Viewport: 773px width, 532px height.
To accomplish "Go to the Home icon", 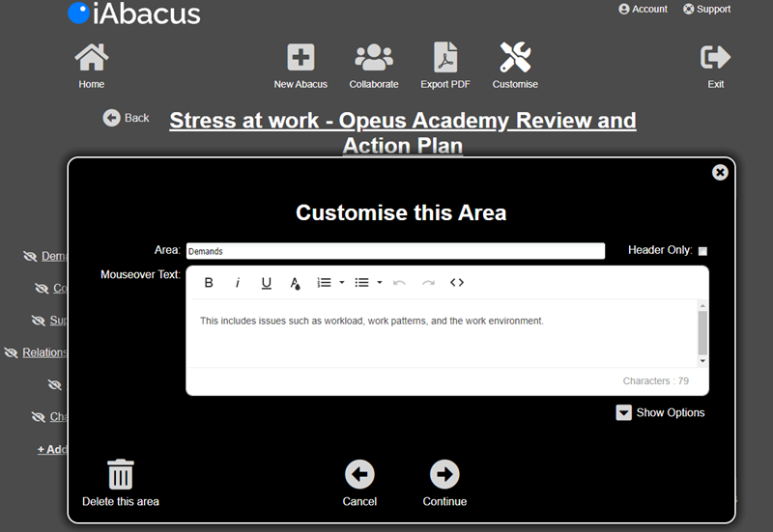I will 92,57.
